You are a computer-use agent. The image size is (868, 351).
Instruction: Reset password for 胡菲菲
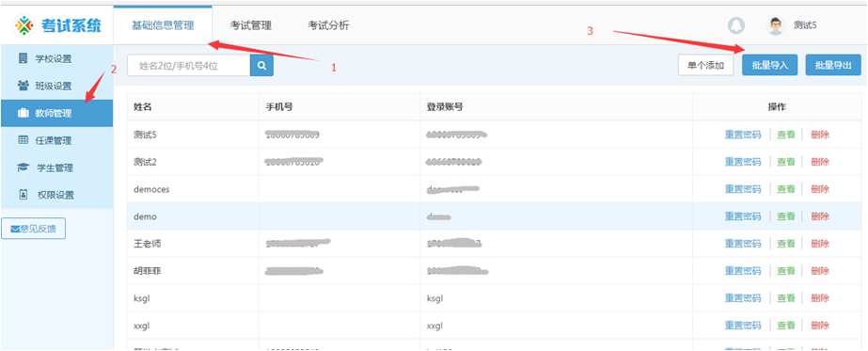[x=743, y=271]
